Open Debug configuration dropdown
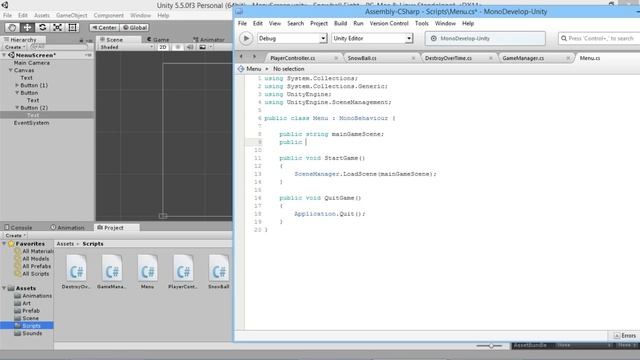640x360 pixels. (292, 38)
